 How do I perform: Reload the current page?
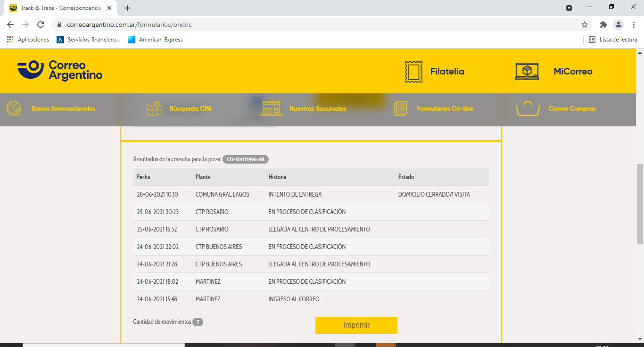tap(41, 25)
